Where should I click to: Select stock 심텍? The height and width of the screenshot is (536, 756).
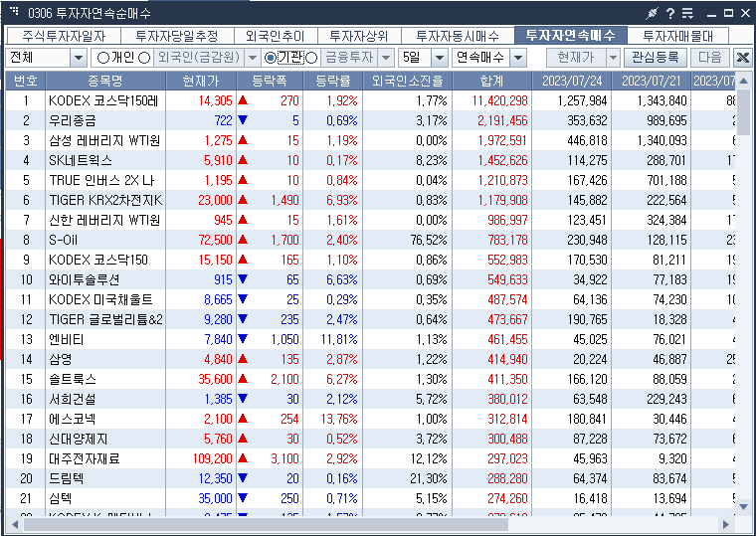61,498
